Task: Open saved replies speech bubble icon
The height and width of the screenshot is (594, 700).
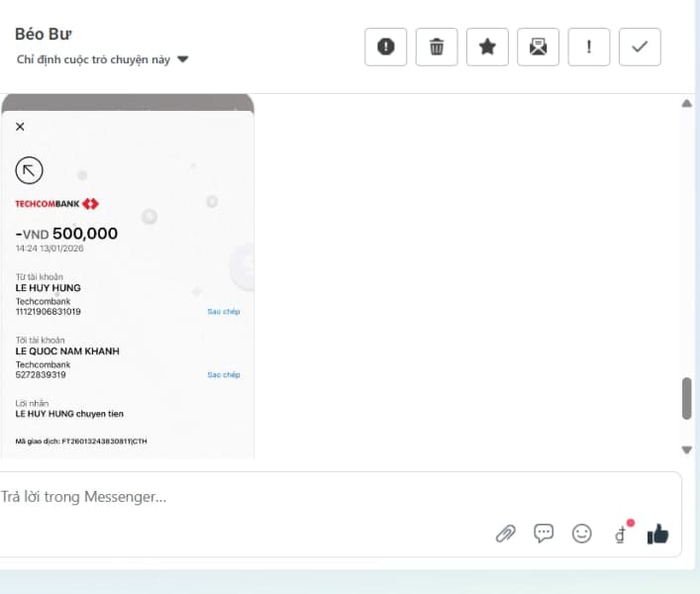Action: 544,534
